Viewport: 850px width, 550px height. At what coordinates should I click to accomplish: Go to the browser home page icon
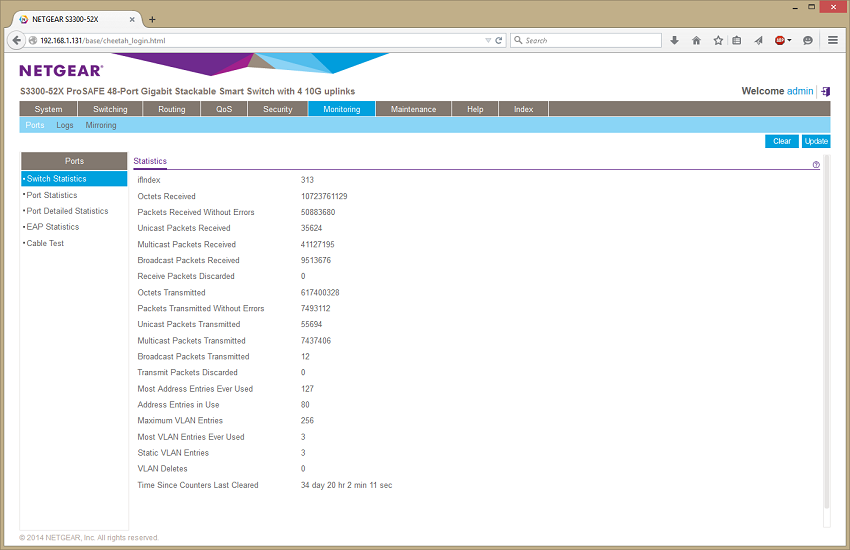point(697,40)
